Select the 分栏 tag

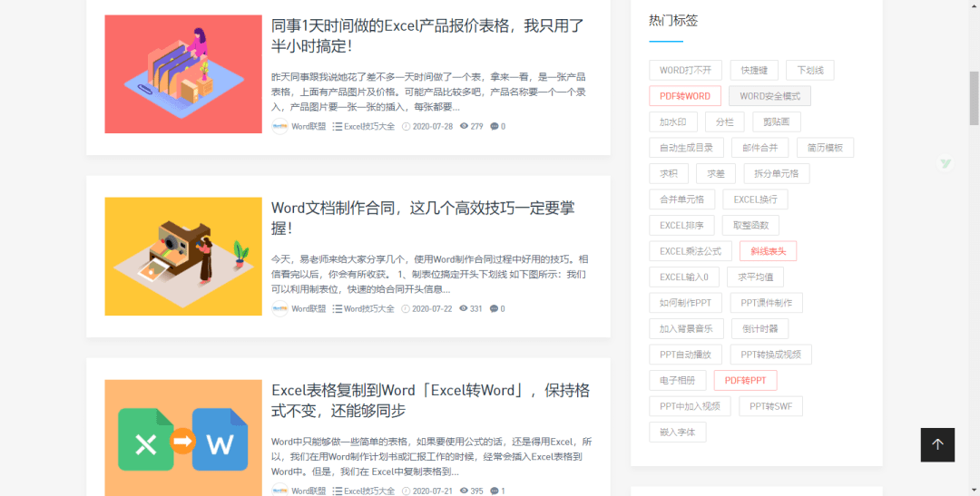(725, 122)
